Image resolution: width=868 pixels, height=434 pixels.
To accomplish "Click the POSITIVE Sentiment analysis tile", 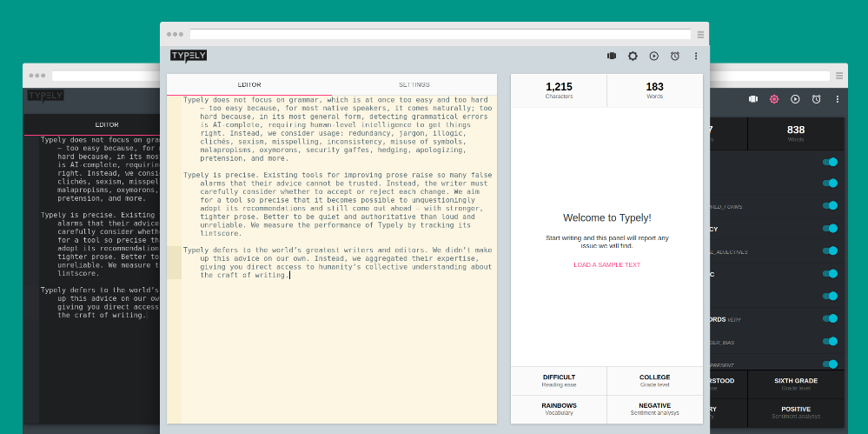I will coord(796,412).
